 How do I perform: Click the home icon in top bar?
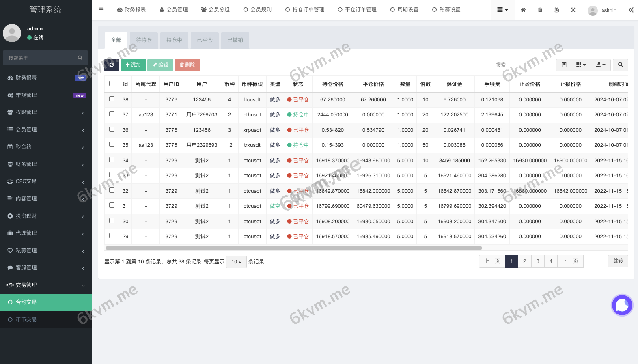(x=523, y=10)
